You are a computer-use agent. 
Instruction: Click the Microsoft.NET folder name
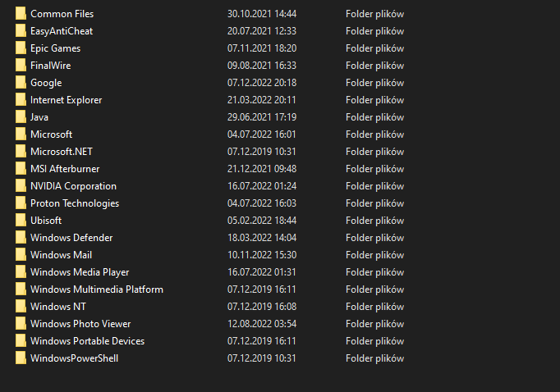[59, 152]
